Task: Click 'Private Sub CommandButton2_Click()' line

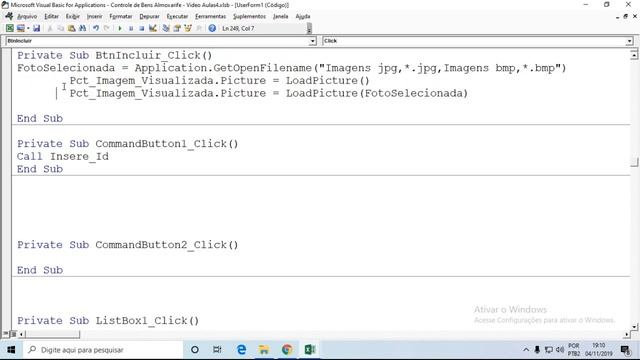Action: [127, 244]
